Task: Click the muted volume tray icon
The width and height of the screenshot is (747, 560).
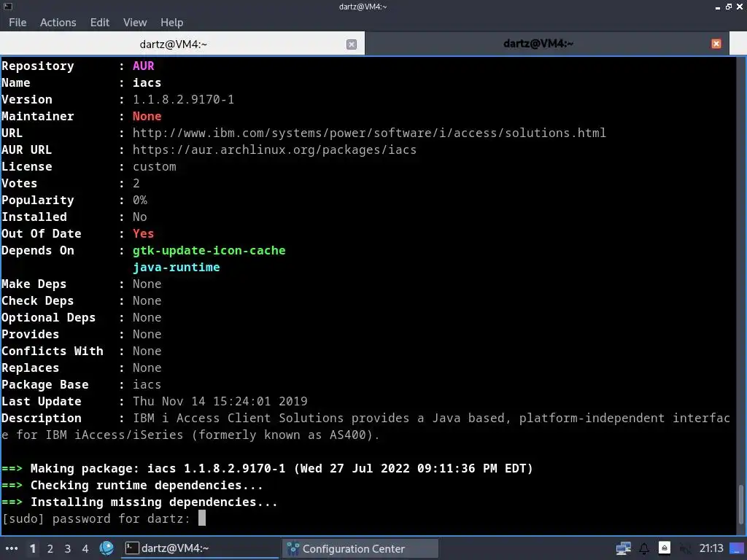Action: coord(685,548)
